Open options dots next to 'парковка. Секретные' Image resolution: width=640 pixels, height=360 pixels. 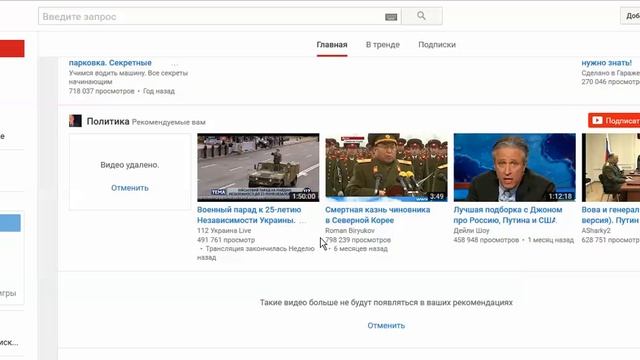[x=175, y=64]
